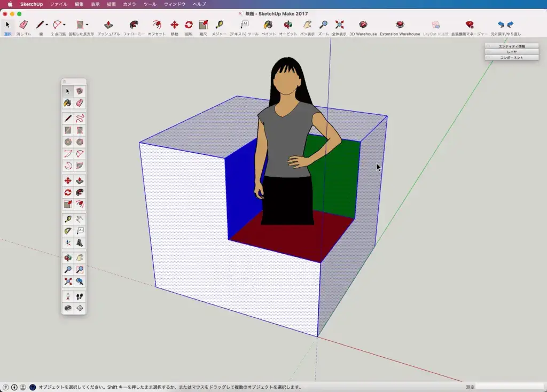Open the arc-tool dropdown arrow beside 2点円弧

64,25
